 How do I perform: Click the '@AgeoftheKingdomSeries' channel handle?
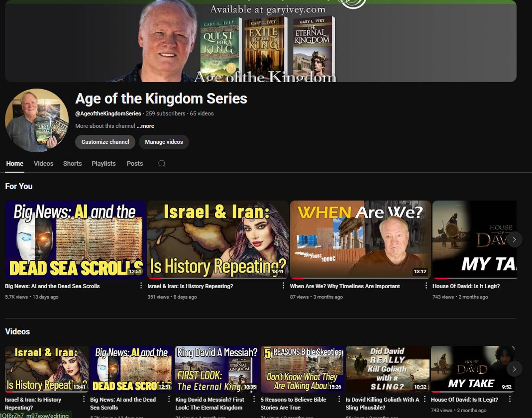(108, 113)
